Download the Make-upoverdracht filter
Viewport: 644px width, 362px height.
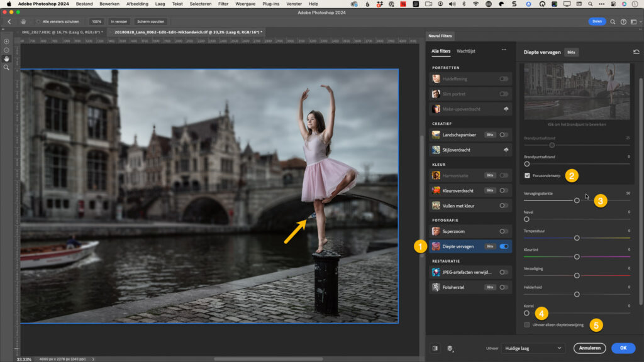tap(506, 109)
